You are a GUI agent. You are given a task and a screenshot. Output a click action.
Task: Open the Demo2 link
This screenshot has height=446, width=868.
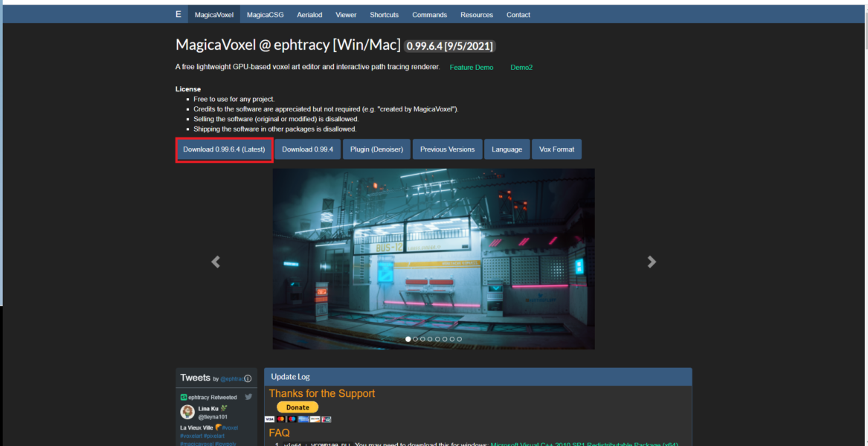(521, 68)
